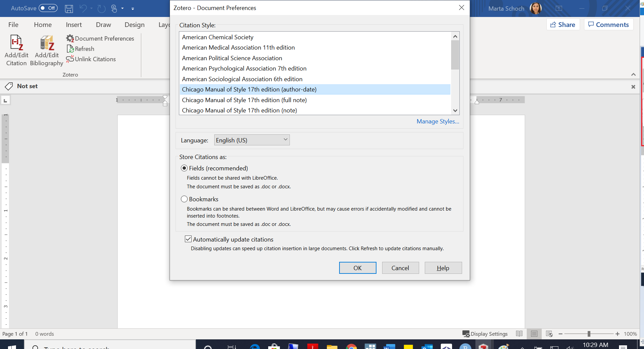Click the Save floppy disk icon
644x349 pixels.
coord(69,8)
